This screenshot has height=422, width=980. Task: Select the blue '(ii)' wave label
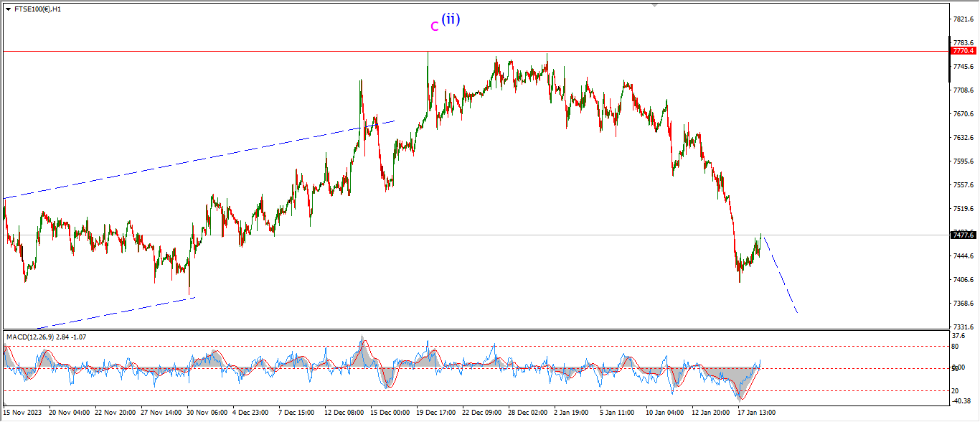tap(451, 19)
